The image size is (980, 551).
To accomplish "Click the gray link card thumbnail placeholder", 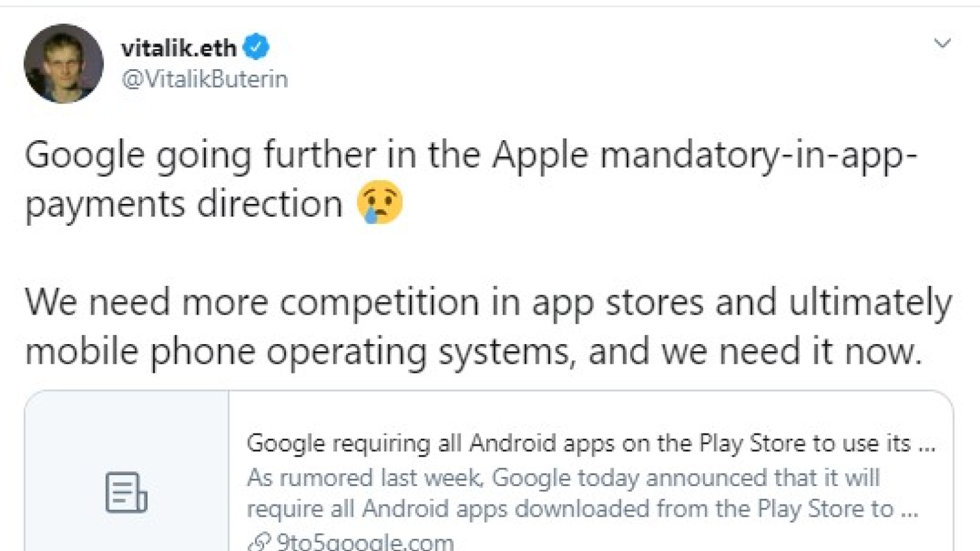I will 127,471.
